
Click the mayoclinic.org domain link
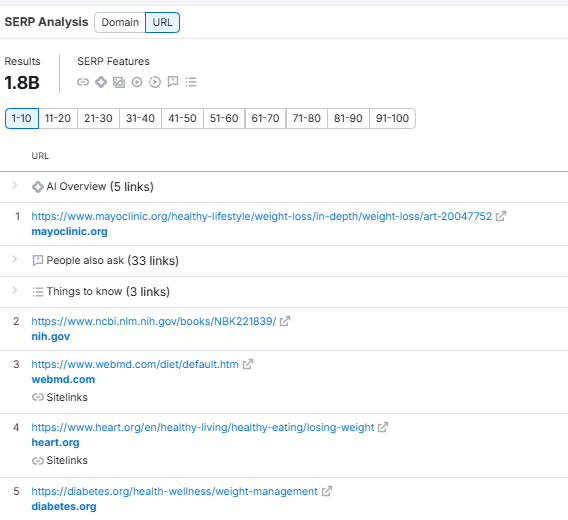[x=70, y=232]
